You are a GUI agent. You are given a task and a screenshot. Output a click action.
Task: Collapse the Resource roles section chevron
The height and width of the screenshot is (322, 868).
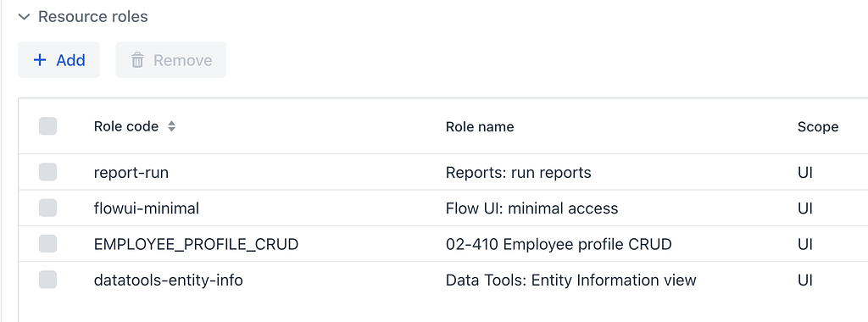click(x=24, y=17)
